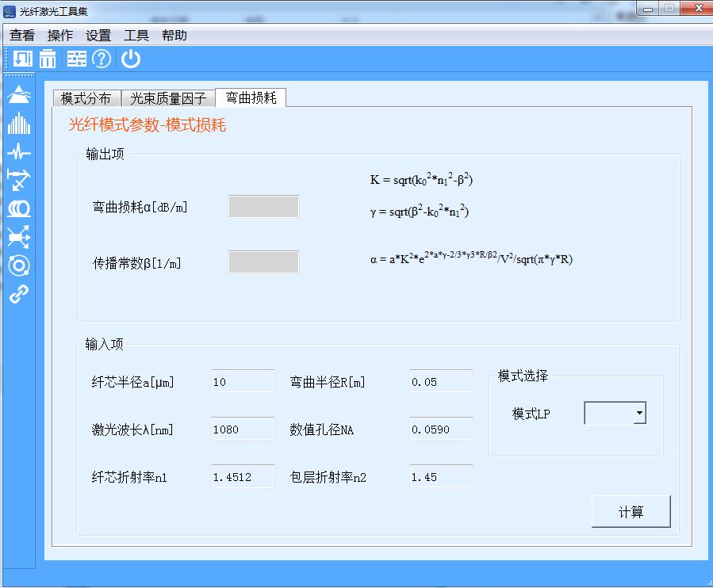Open the 帮助 menu

pyautogui.click(x=174, y=35)
